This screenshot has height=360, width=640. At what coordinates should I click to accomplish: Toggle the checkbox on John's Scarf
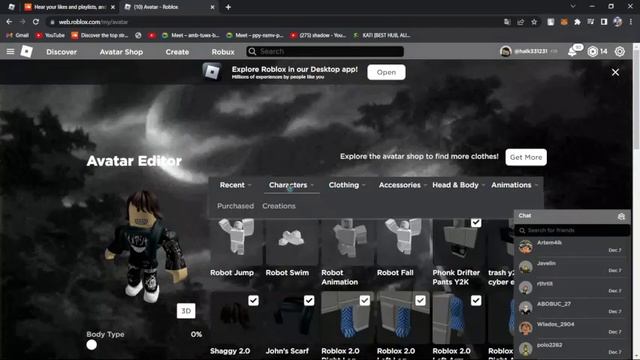309,301
